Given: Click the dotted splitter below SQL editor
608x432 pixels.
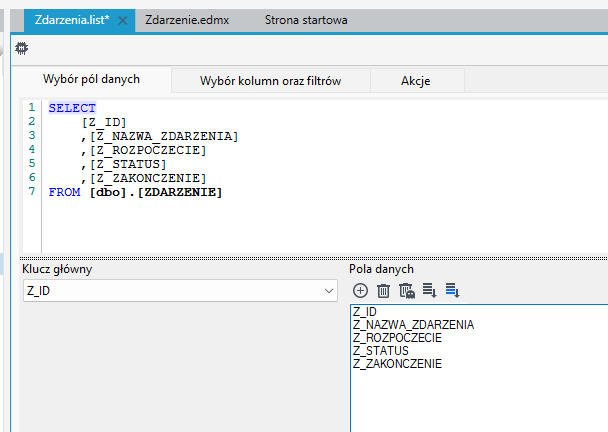Looking at the screenshot, I should (x=313, y=258).
